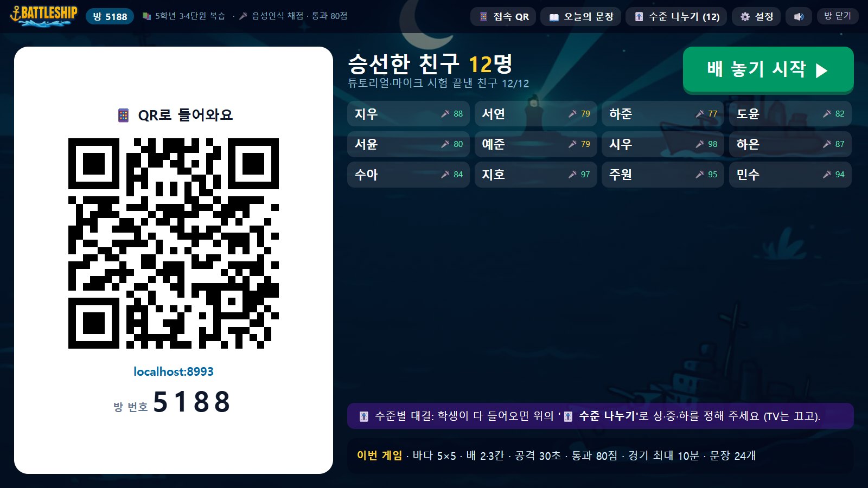Click the Battleship logo
Screen dimensions: 868x488
coord(44,15)
